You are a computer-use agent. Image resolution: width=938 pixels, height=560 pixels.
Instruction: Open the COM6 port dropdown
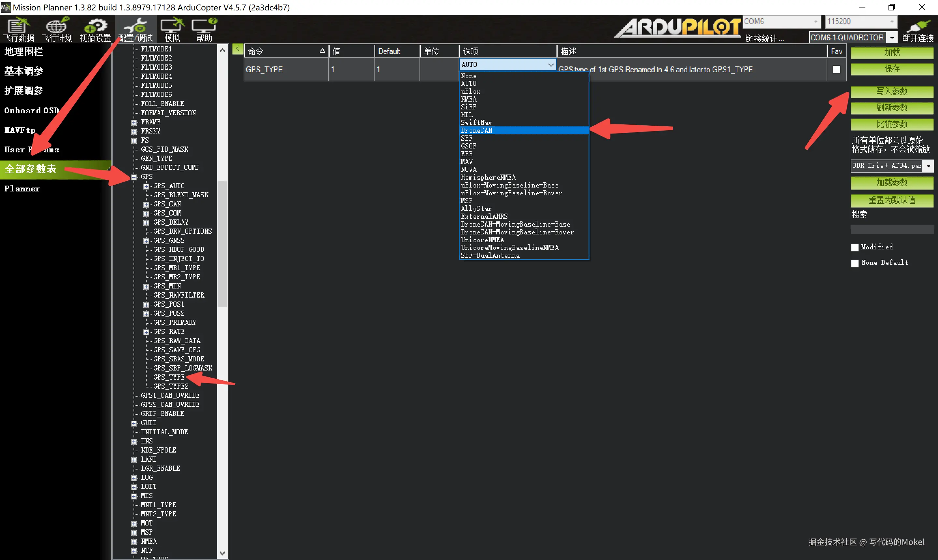[x=815, y=21]
